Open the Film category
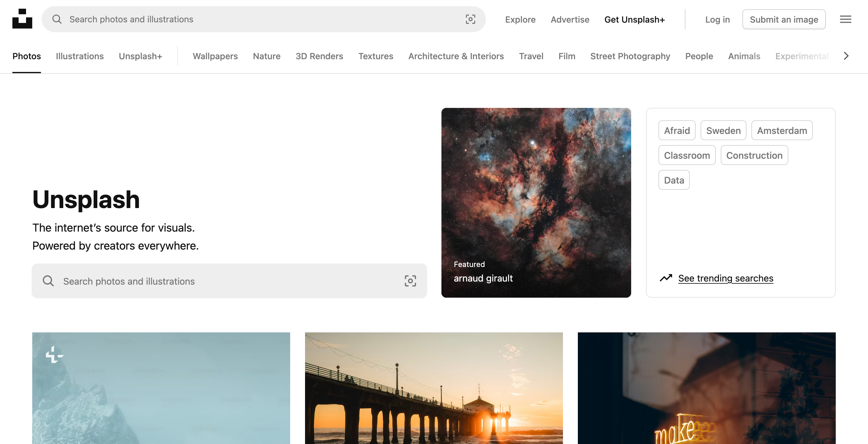The height and width of the screenshot is (444, 868). coord(567,56)
